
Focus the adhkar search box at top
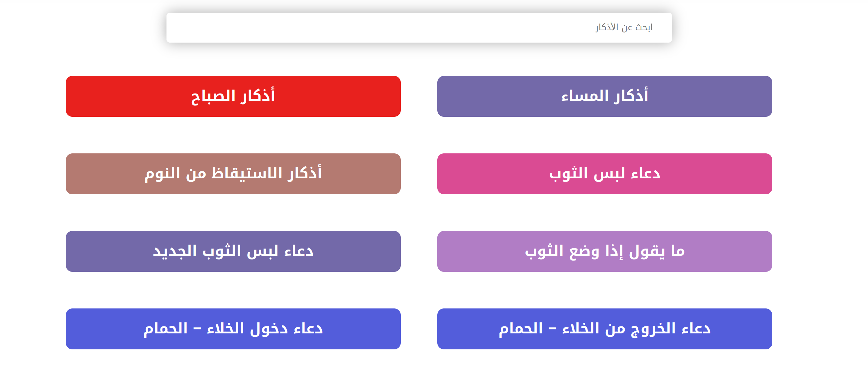click(x=419, y=27)
